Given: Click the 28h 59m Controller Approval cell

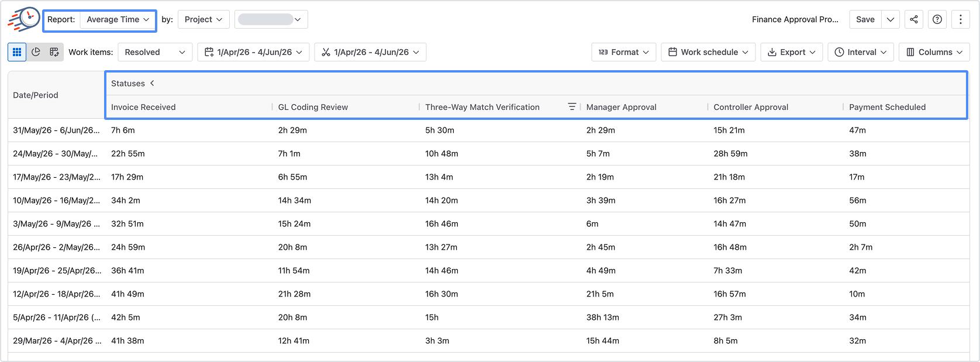Looking at the screenshot, I should (x=730, y=154).
